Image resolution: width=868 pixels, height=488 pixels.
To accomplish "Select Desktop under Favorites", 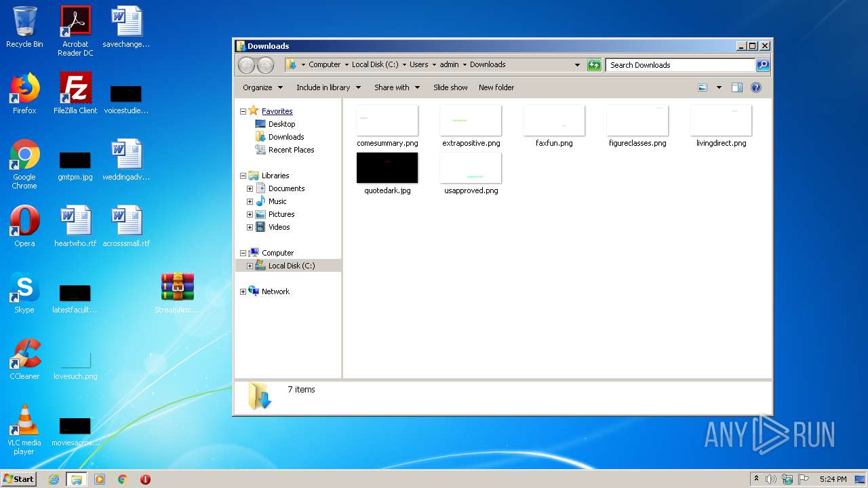I will click(281, 124).
